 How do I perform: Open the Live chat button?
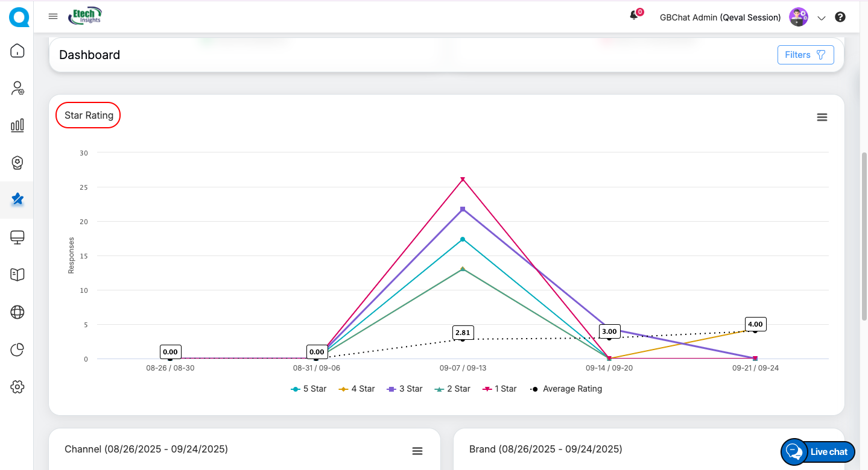818,452
